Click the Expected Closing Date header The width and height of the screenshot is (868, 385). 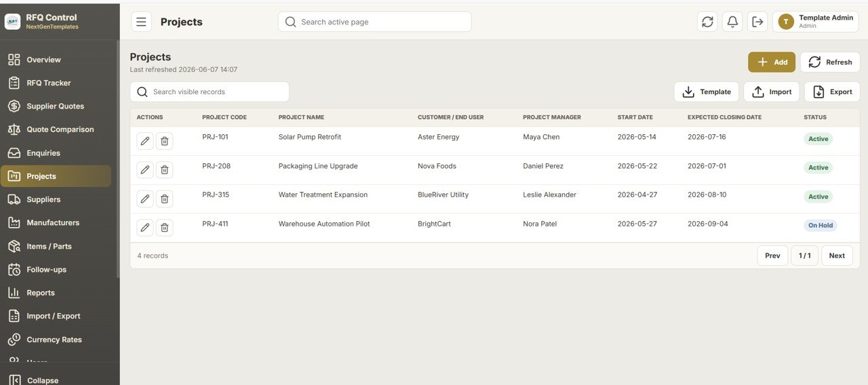tap(724, 117)
